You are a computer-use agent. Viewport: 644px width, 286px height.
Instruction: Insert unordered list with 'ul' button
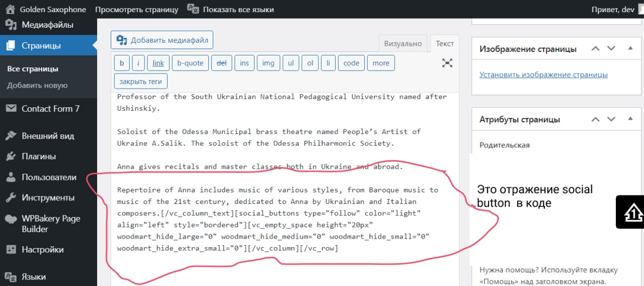click(x=291, y=63)
